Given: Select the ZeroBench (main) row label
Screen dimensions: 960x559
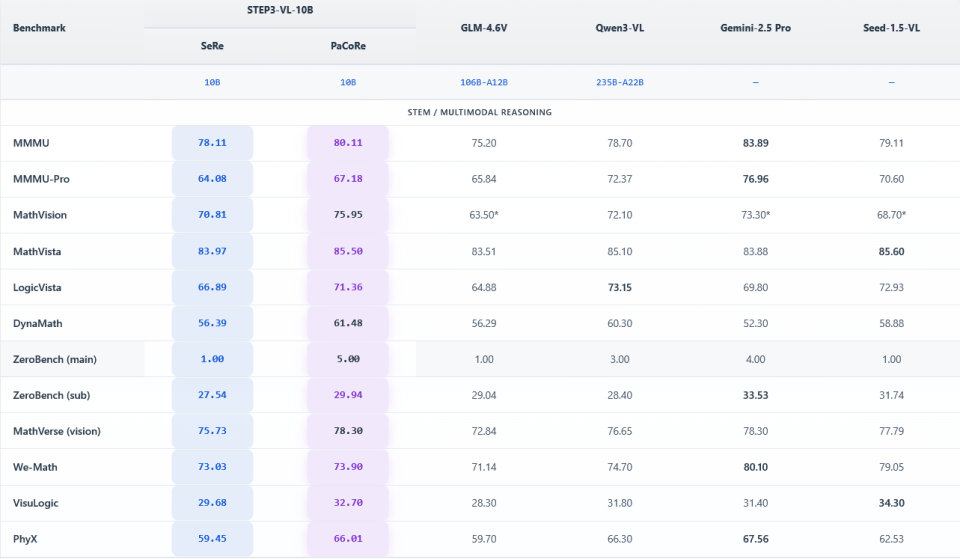Looking at the screenshot, I should tap(54, 359).
